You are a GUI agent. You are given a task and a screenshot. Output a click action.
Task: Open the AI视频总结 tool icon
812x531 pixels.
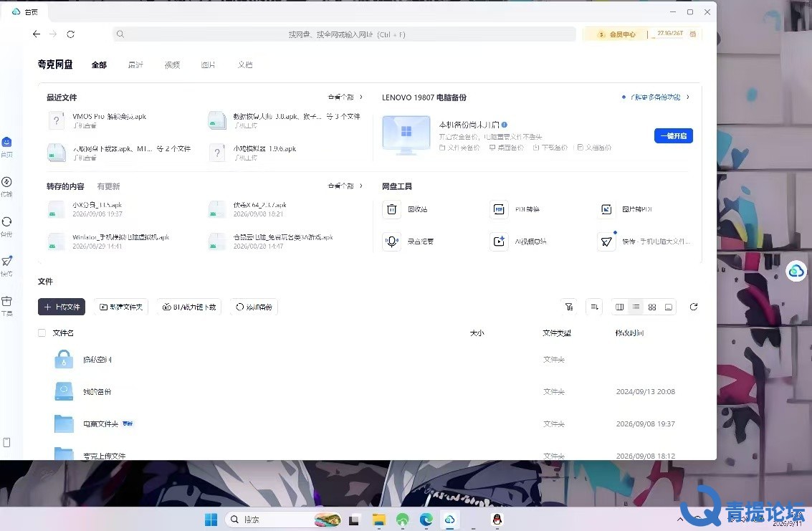tap(499, 241)
